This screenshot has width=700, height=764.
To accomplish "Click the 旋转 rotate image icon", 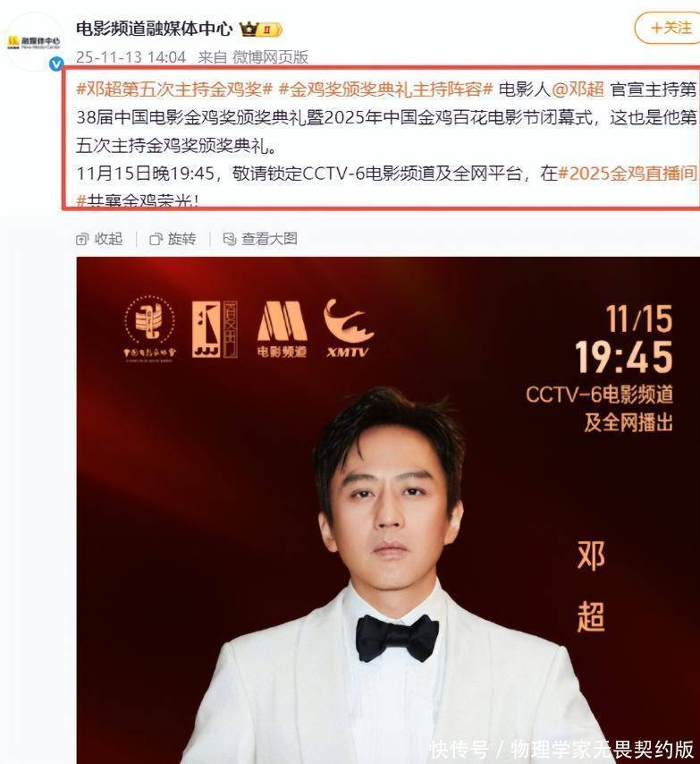I will click(156, 239).
